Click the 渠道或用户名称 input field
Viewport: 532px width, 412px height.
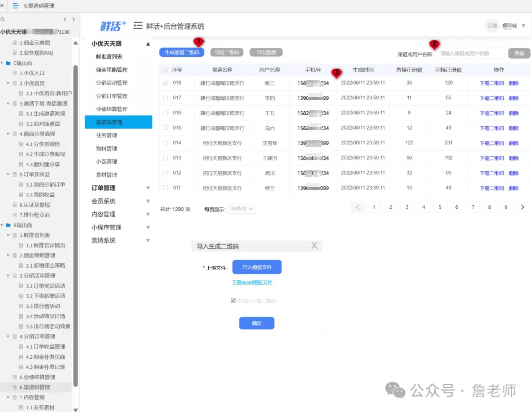[471, 53]
